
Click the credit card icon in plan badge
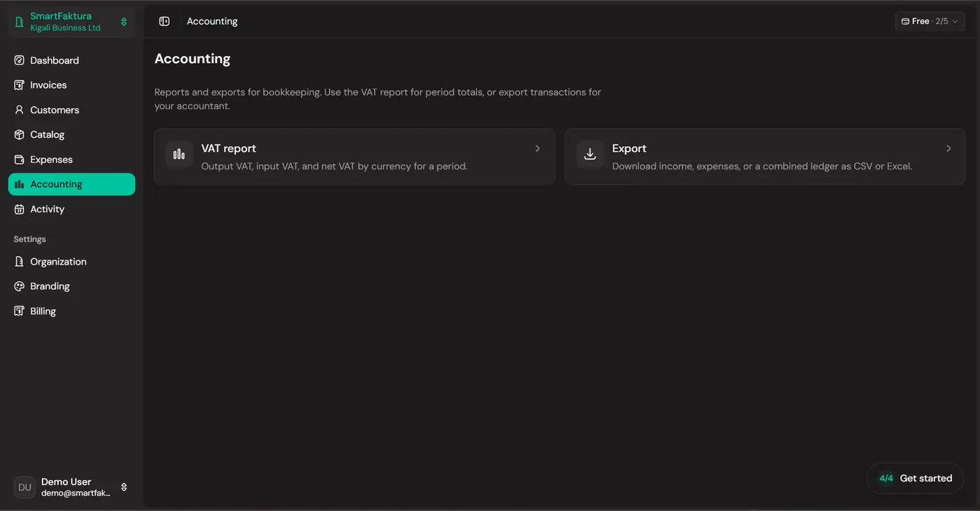tap(905, 22)
